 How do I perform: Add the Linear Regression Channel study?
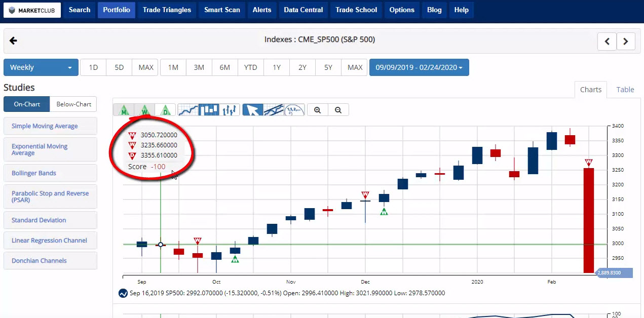(x=50, y=241)
